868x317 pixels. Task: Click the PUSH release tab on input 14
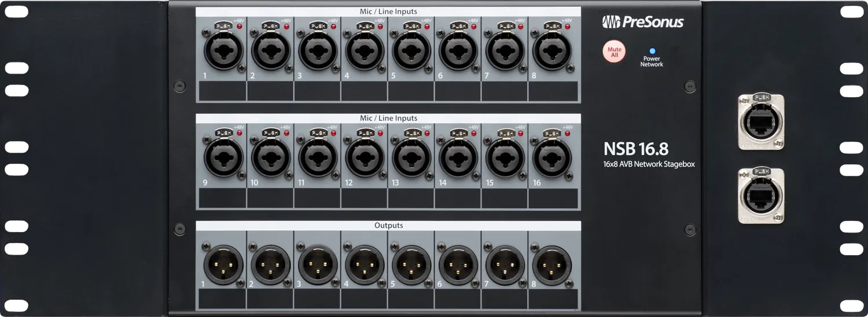click(x=458, y=132)
